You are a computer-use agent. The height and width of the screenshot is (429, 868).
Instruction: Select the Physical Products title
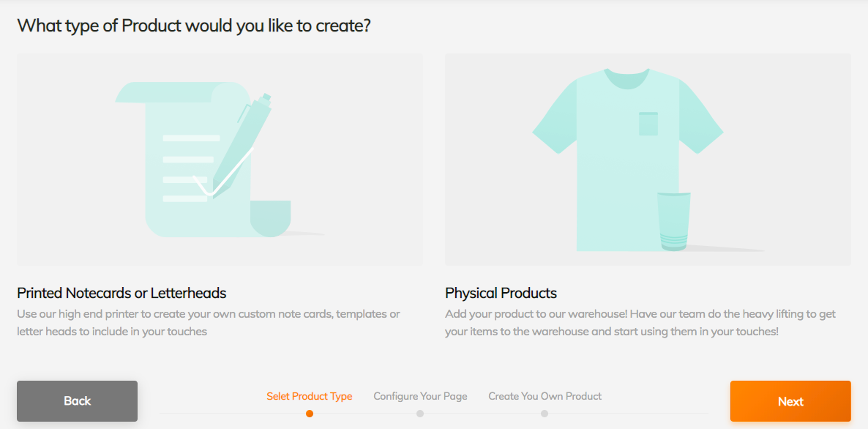click(x=501, y=293)
